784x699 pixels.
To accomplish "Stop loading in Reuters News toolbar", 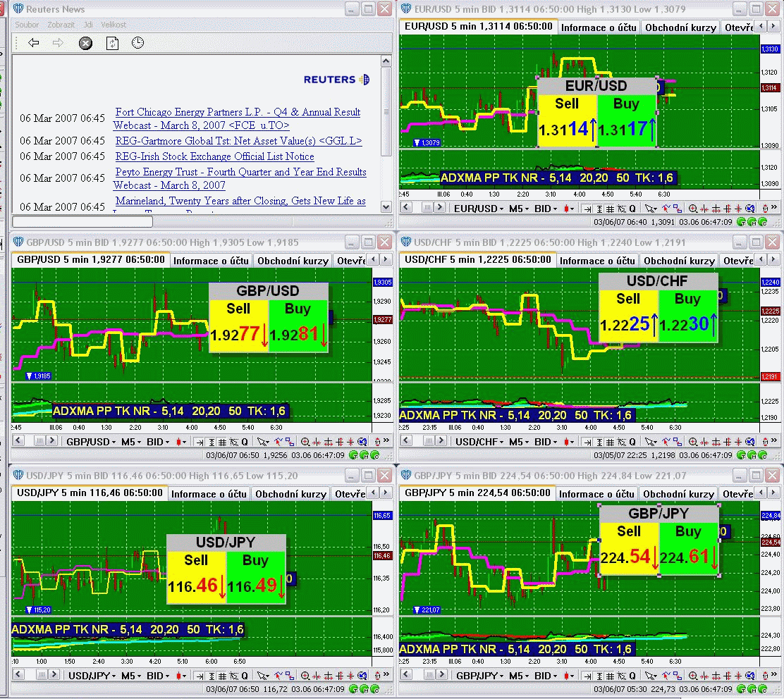I will pyautogui.click(x=85, y=44).
